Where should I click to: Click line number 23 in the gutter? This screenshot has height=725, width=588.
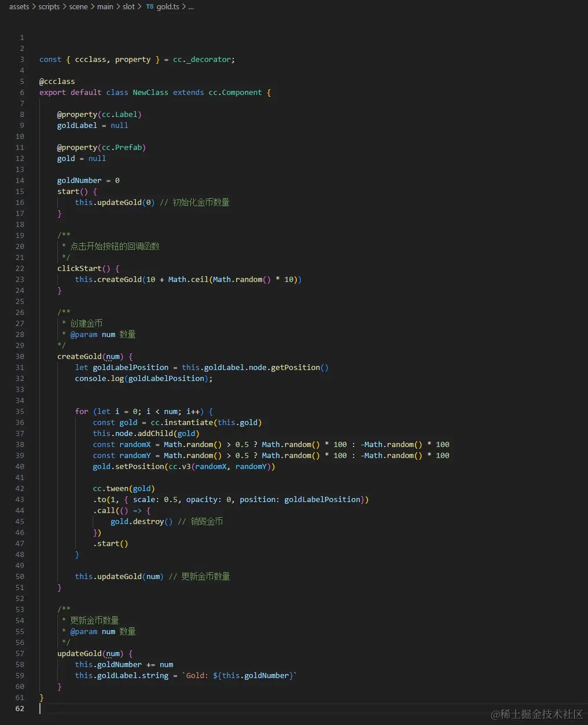pyautogui.click(x=20, y=280)
